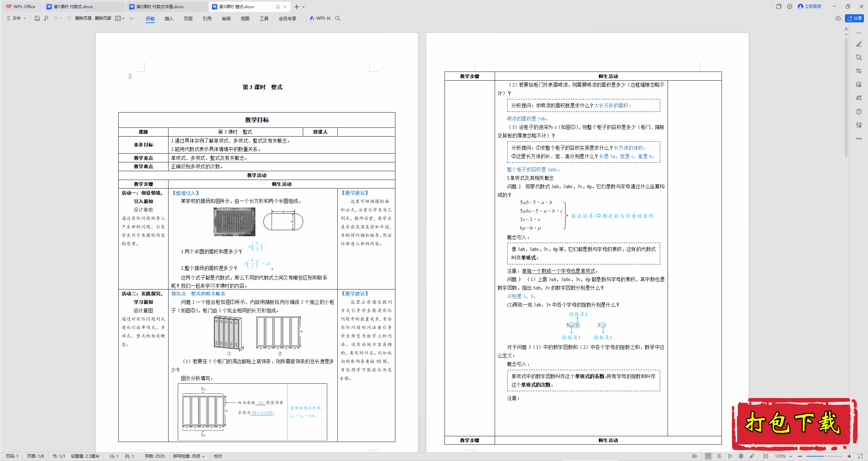This screenshot has width=868, height=461.
Task: Adjust the zoom slider handle
Action: point(825,456)
